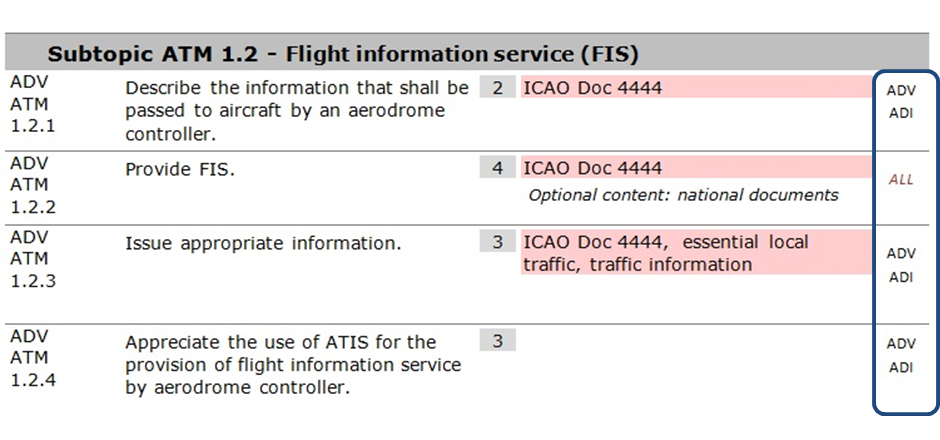Select the ADV ATM 1.2.2 row code

pos(33,185)
